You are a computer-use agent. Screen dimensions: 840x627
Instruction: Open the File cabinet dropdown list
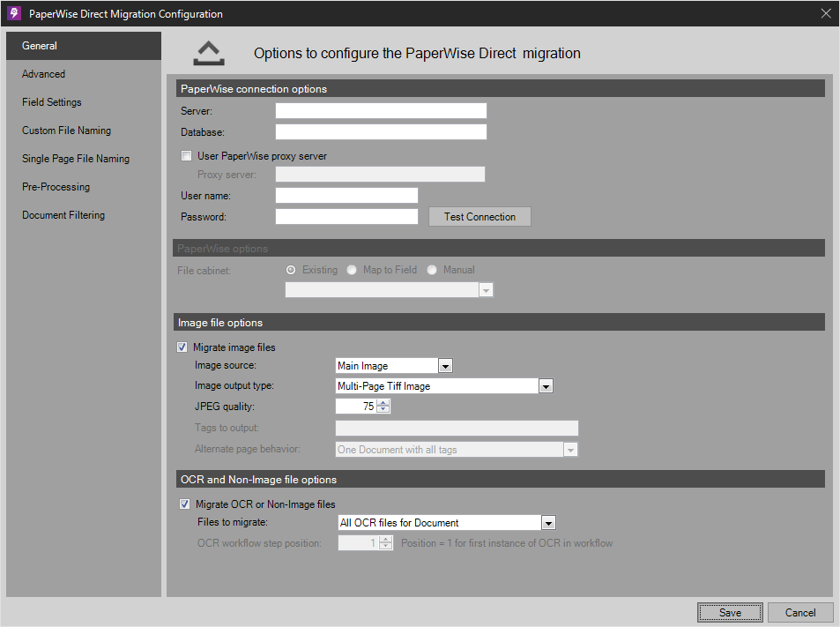click(x=486, y=290)
